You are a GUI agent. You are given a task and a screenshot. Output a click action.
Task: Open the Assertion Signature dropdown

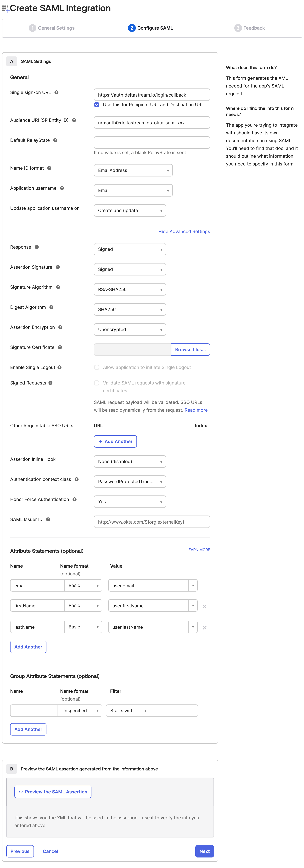point(130,269)
